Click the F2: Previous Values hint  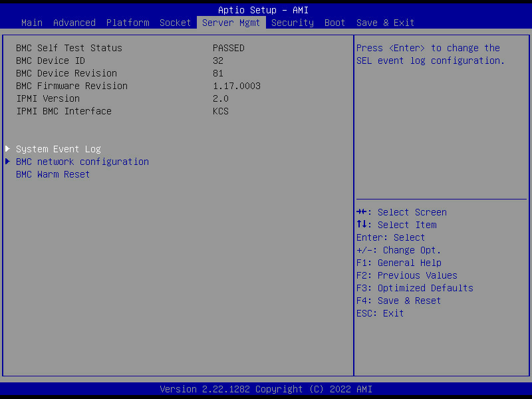(x=407, y=275)
